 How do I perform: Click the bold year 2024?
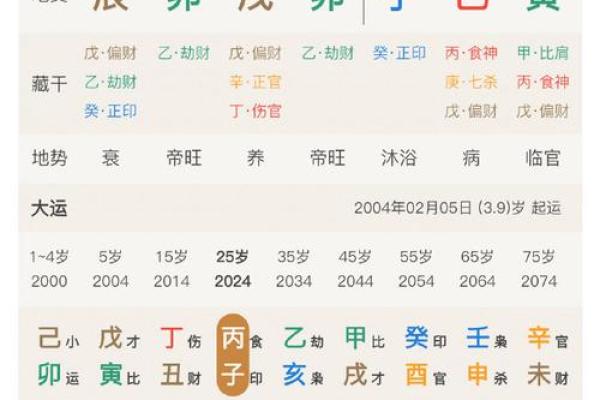(233, 282)
